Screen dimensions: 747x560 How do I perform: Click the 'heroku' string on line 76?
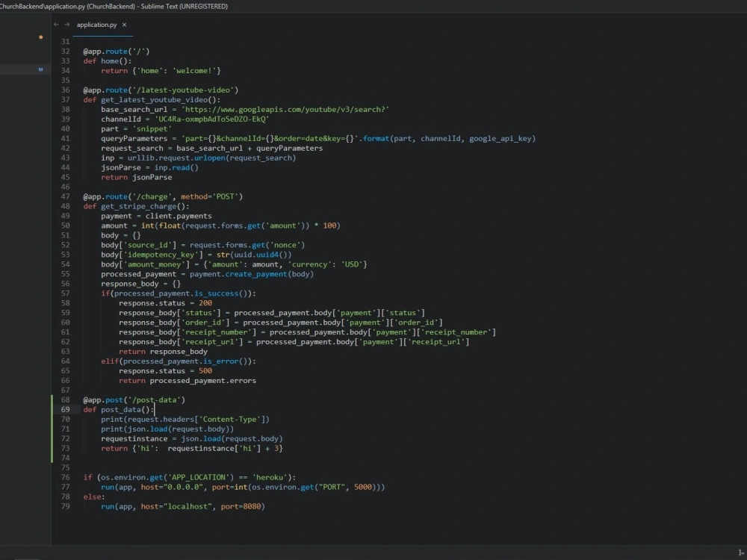tap(270, 477)
